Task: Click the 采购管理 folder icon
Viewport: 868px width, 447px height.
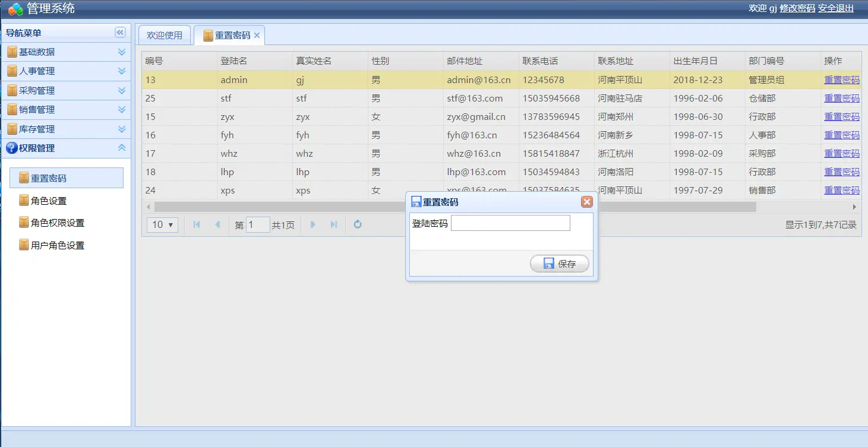Action: coord(12,91)
